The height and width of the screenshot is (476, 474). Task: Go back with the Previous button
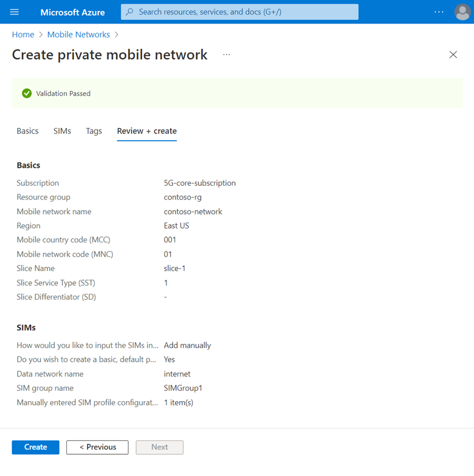point(98,447)
